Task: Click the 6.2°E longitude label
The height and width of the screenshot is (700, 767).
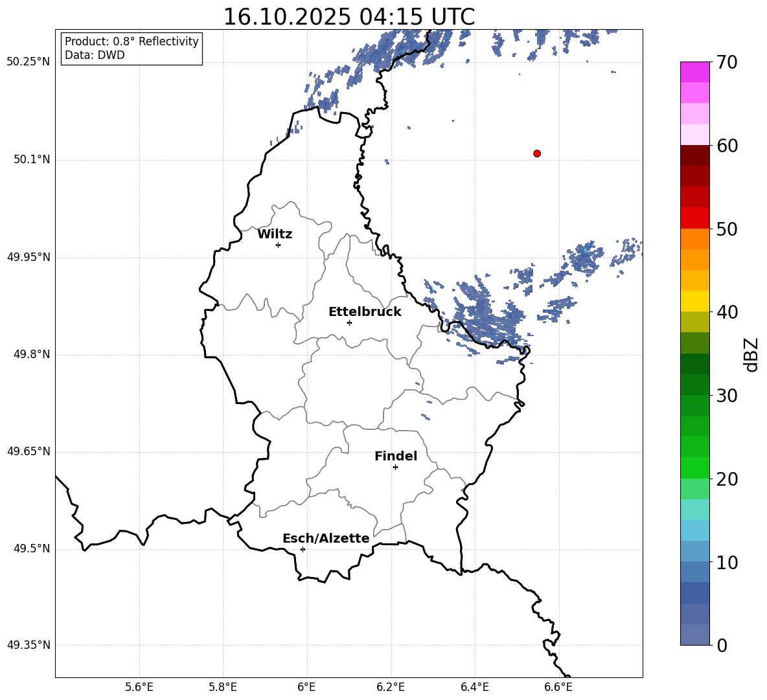Action: [391, 687]
